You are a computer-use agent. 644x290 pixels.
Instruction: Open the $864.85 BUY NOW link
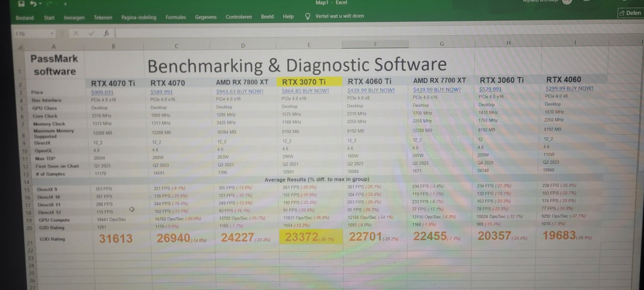coord(305,91)
